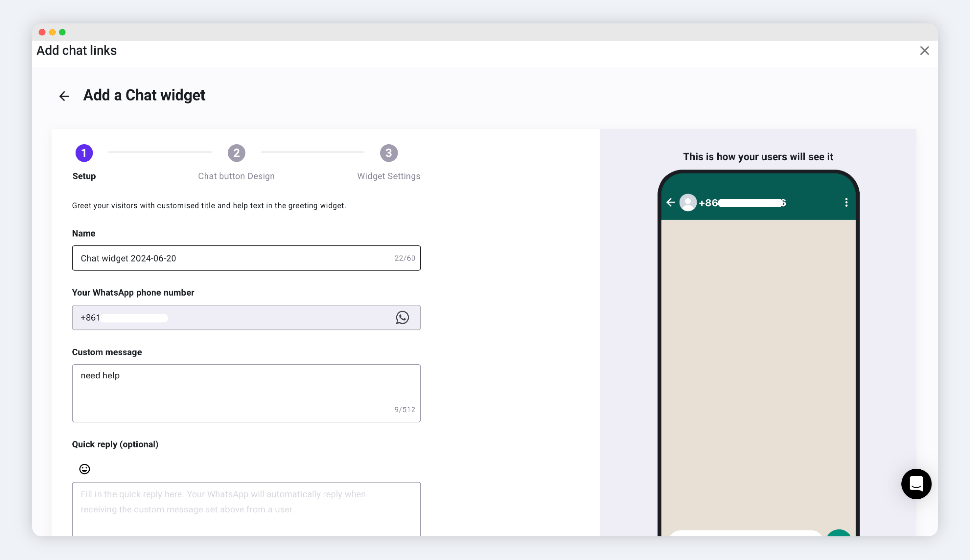The image size is (970, 560).
Task: Go to step 3 Widget Settings
Action: (389, 153)
